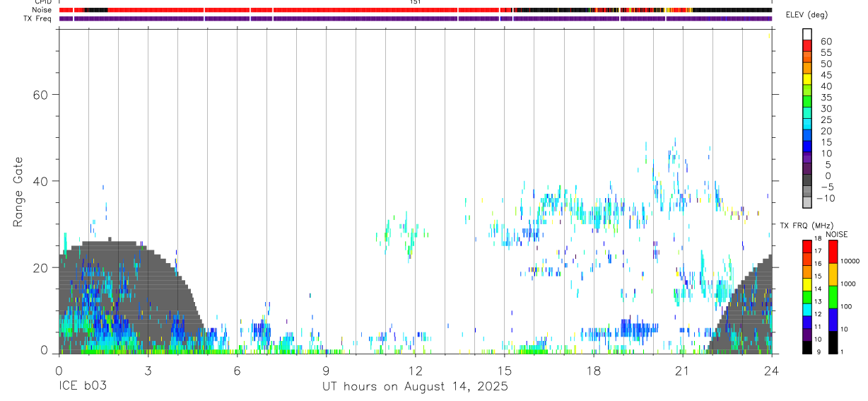Click the ELEV scale value 25
Image resolution: width=868 pixels, height=401 pixels.
pos(826,120)
